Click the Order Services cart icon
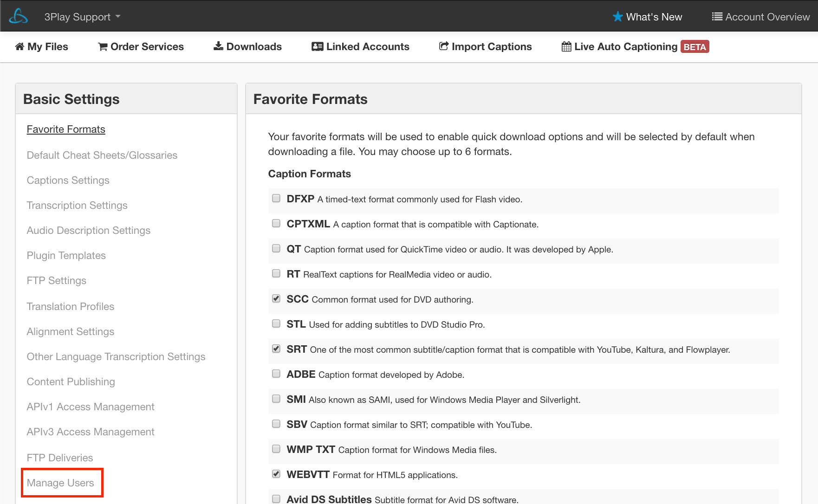Image resolution: width=818 pixels, height=504 pixels. pyautogui.click(x=103, y=47)
